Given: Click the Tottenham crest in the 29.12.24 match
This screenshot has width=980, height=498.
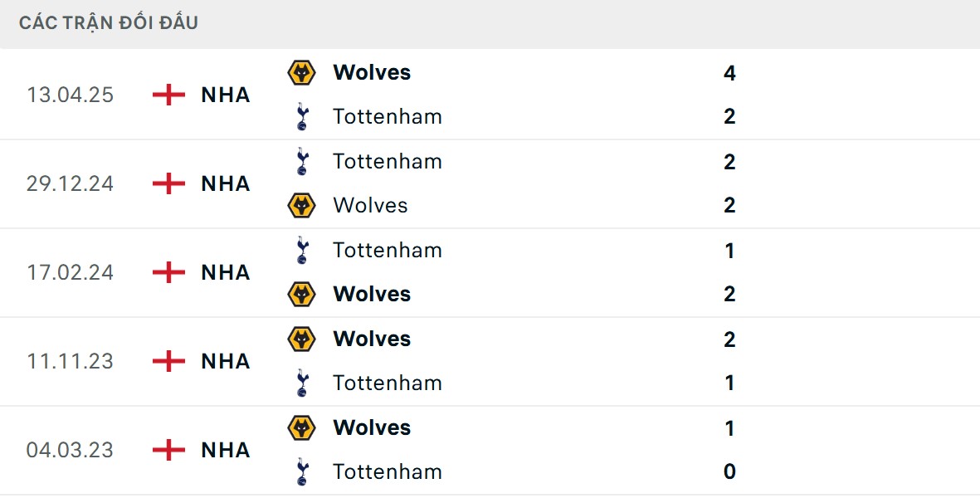Looking at the screenshot, I should 301,161.
